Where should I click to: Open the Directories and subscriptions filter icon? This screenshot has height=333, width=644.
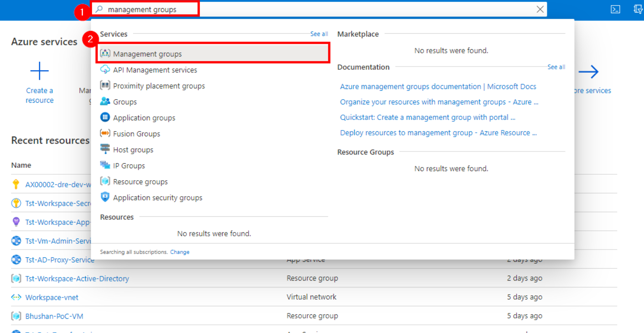point(639,10)
